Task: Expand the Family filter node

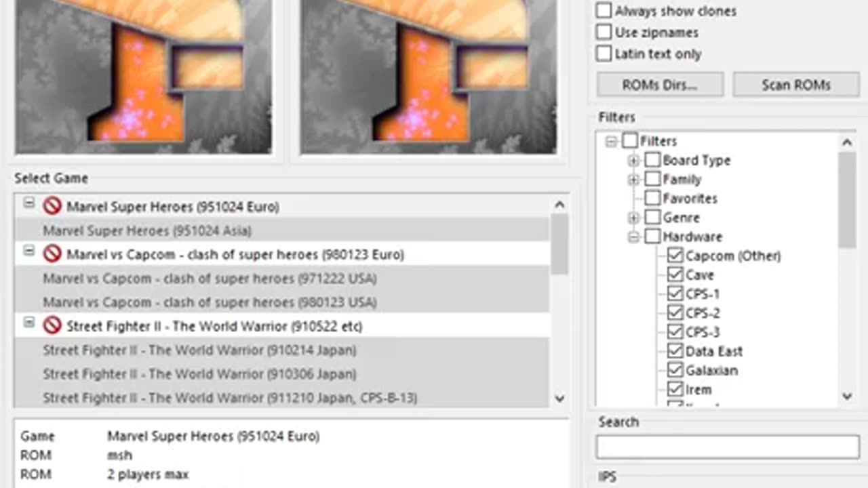Action: coord(633,180)
